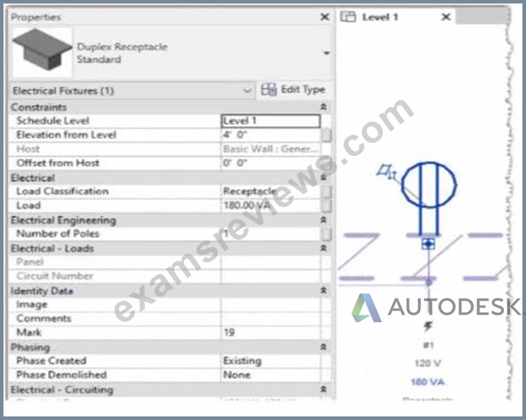This screenshot has width=526, height=420.
Task: Click the Schedule Level value field
Action: click(x=271, y=121)
